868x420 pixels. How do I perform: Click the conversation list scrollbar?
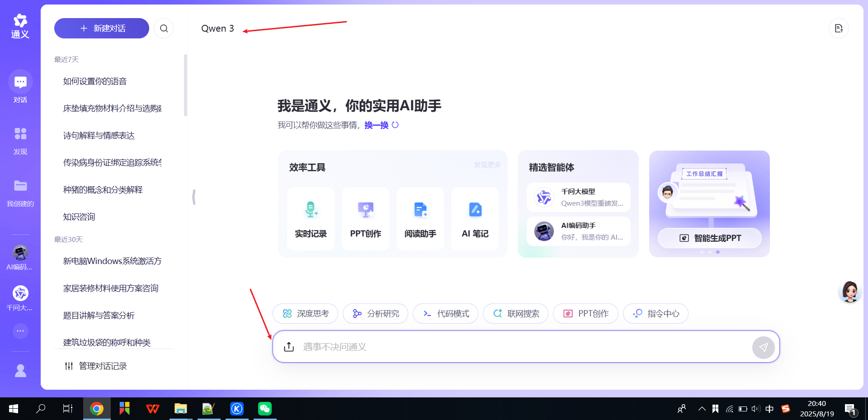click(185, 85)
